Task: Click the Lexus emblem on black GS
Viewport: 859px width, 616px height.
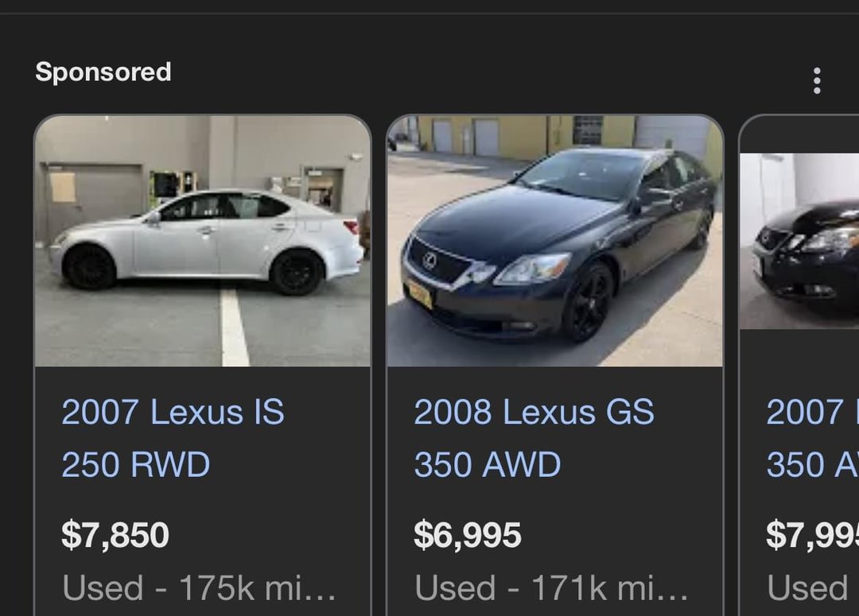Action: tap(429, 262)
